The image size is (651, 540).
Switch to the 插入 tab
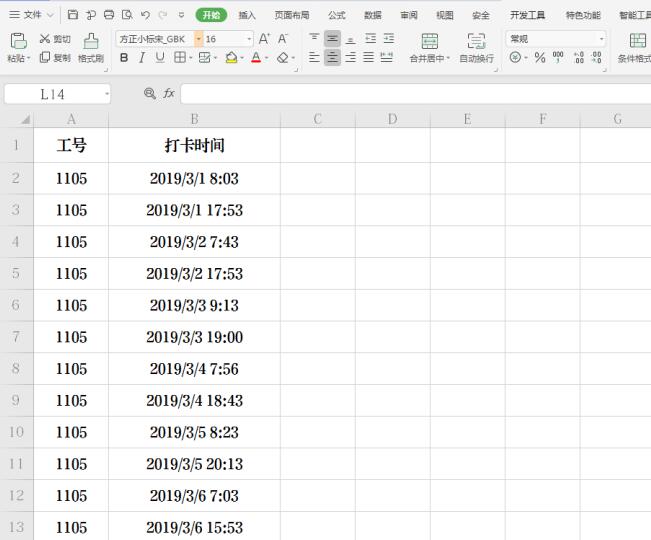[247, 15]
